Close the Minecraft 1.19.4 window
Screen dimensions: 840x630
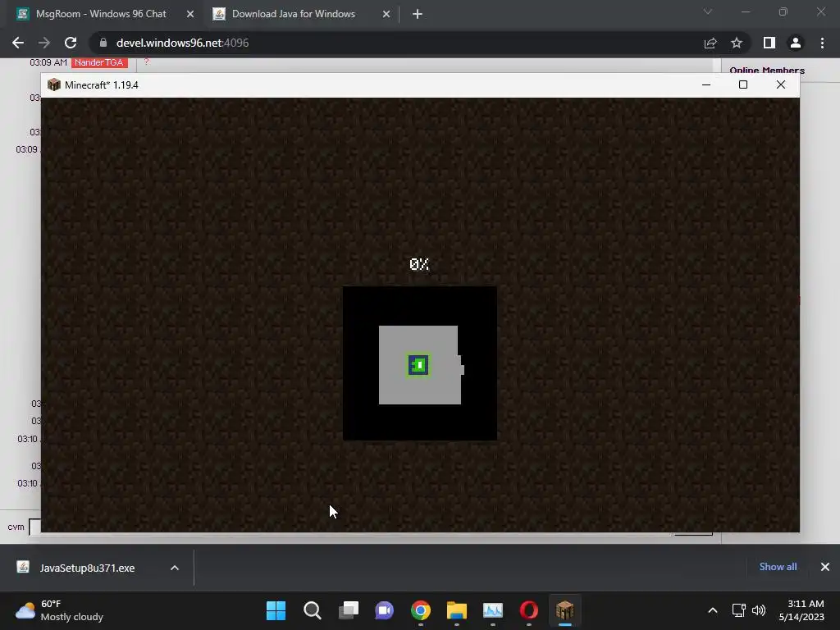(x=781, y=84)
